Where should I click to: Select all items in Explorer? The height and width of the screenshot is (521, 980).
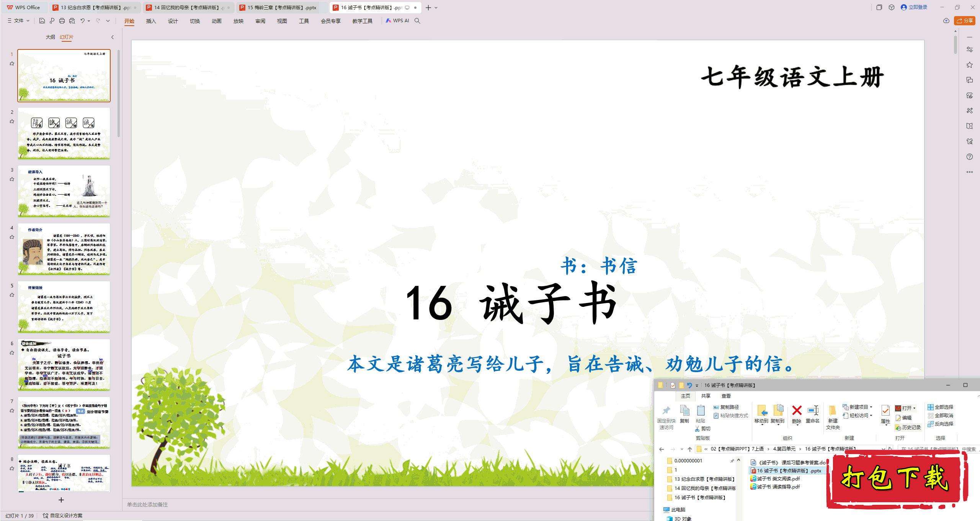(x=941, y=407)
